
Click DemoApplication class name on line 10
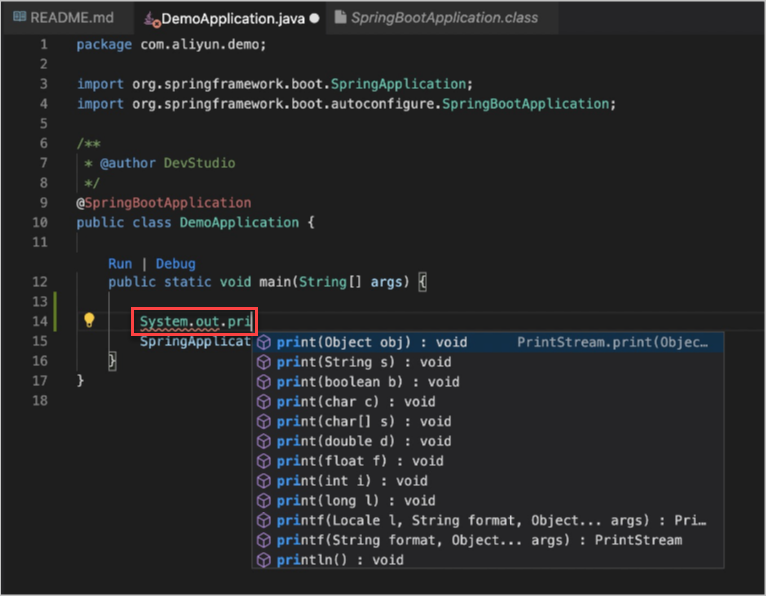(239, 223)
